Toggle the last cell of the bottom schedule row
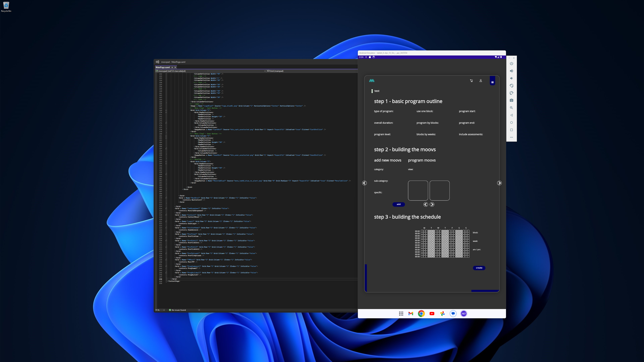 [x=468, y=257]
